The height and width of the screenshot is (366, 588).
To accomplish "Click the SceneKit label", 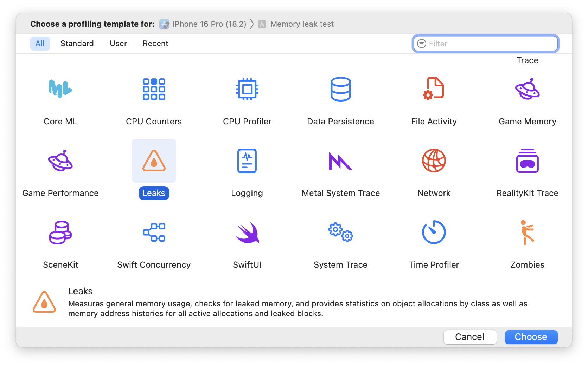I will 60,265.
